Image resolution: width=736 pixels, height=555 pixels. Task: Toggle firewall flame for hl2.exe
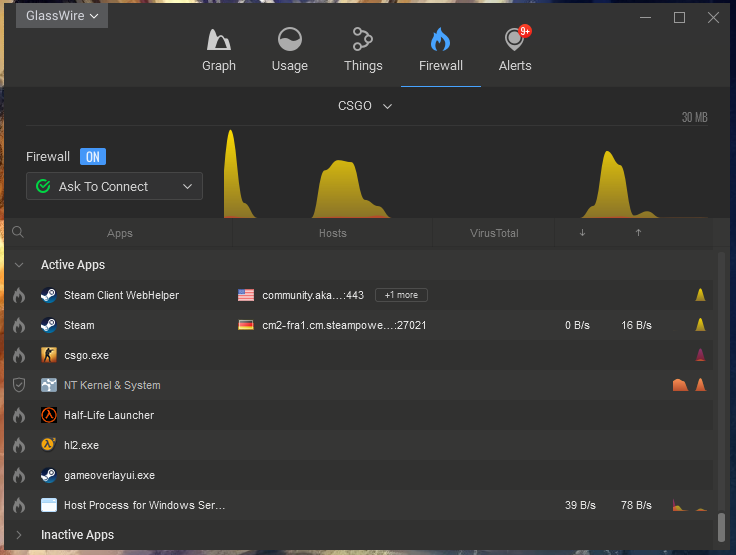19,446
